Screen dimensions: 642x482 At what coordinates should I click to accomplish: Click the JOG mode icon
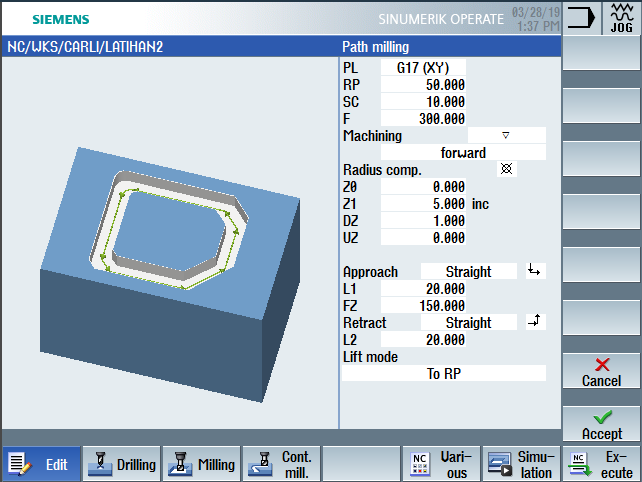(x=622, y=18)
